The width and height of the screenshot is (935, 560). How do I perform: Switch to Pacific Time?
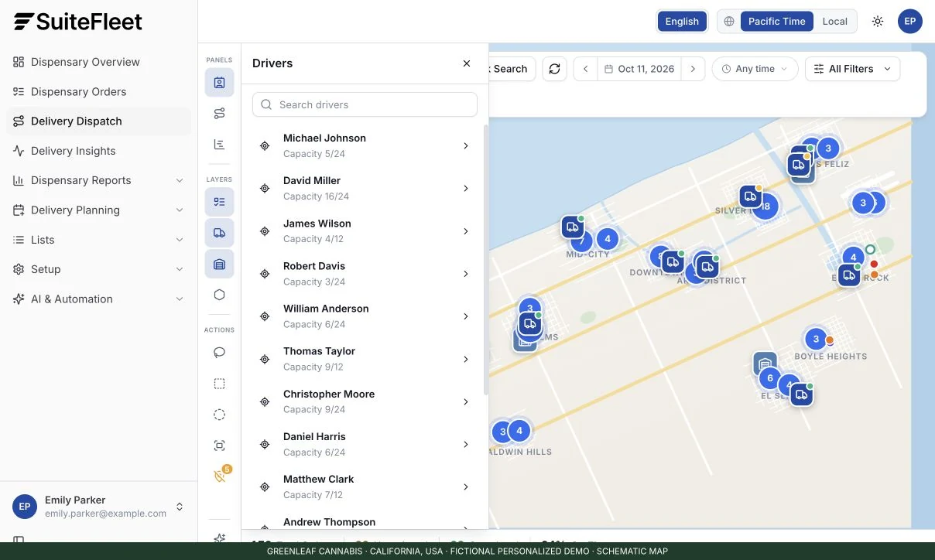coord(776,21)
